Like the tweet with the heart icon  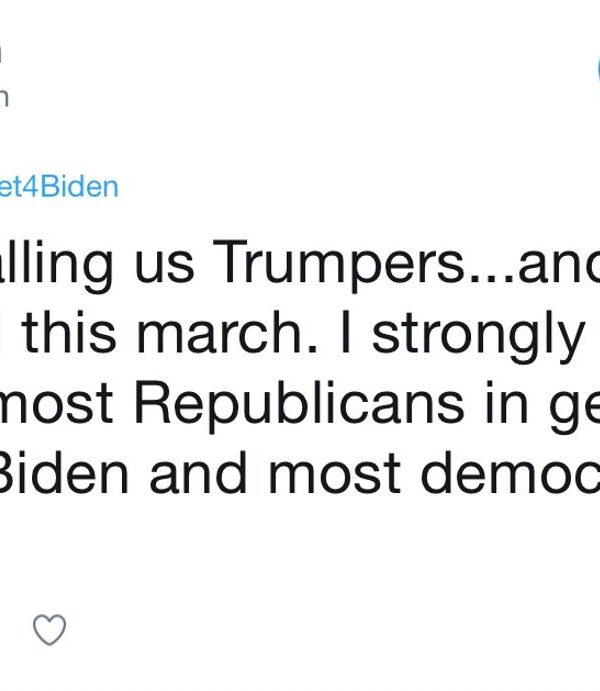click(x=49, y=630)
